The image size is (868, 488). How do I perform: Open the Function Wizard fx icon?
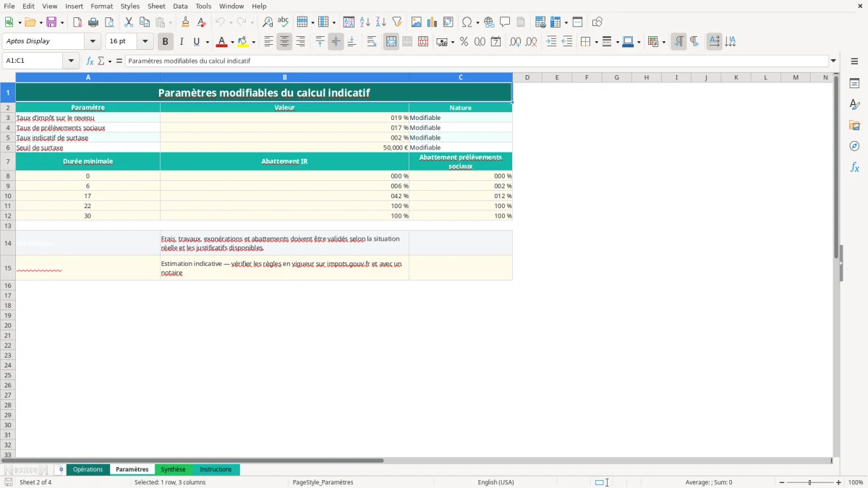(x=90, y=61)
